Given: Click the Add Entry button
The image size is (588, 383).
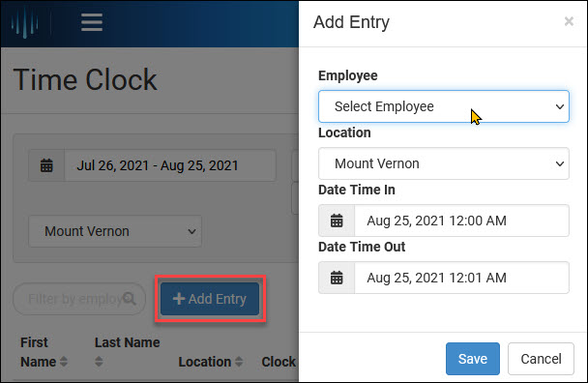Looking at the screenshot, I should pyautogui.click(x=210, y=299).
